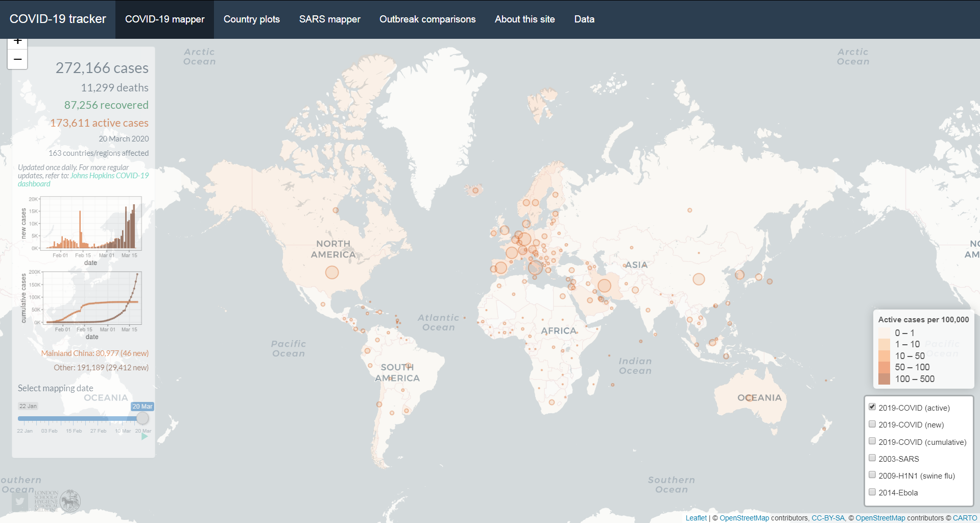Click the 272,166 cases total
980x523 pixels.
point(102,68)
